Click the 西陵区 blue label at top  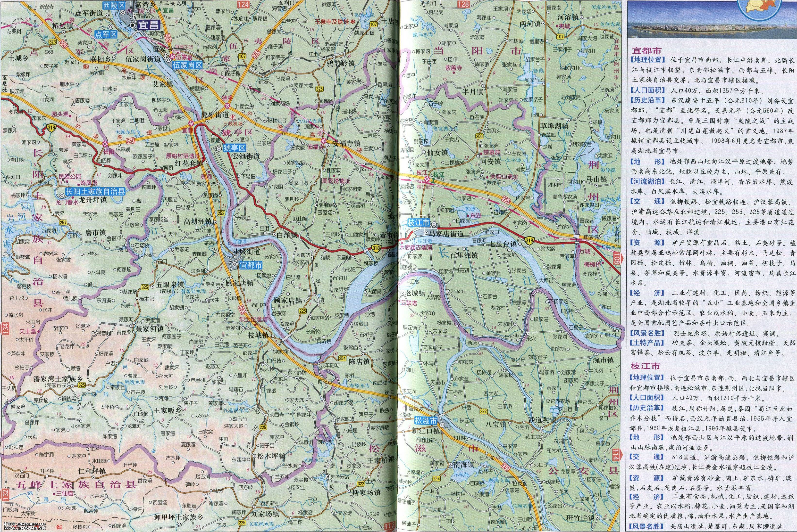tap(114, 5)
